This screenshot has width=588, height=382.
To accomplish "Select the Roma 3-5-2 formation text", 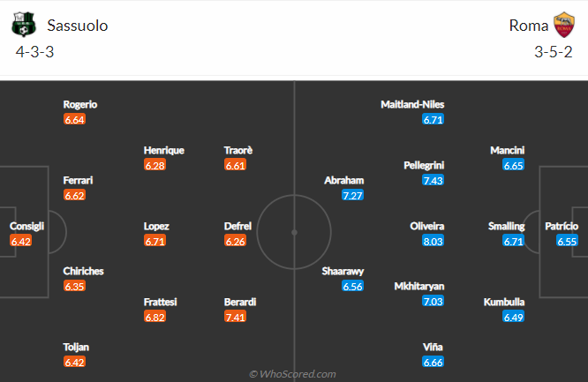I will [554, 52].
